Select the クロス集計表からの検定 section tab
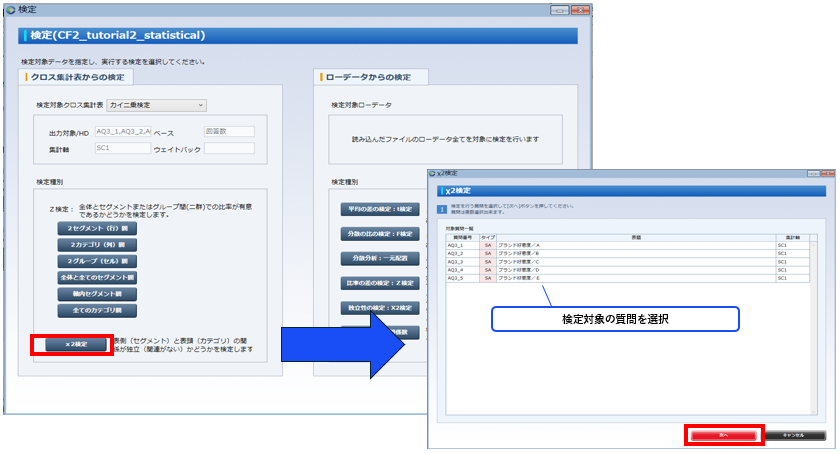Image resolution: width=840 pixels, height=454 pixels. point(76,77)
